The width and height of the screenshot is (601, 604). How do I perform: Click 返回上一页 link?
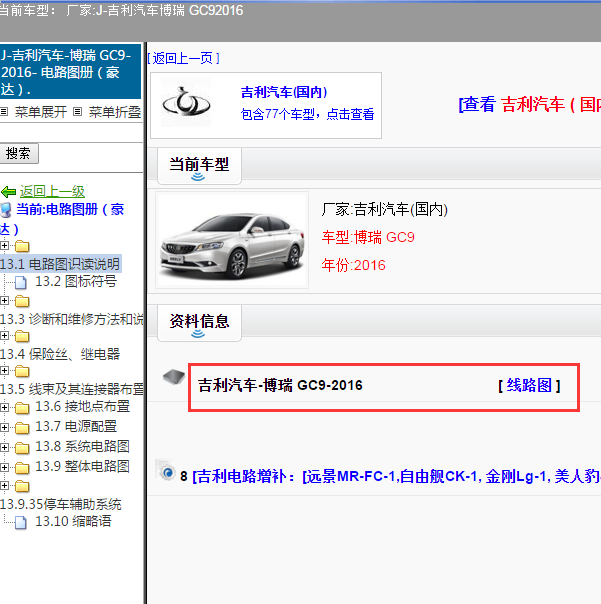(183, 59)
